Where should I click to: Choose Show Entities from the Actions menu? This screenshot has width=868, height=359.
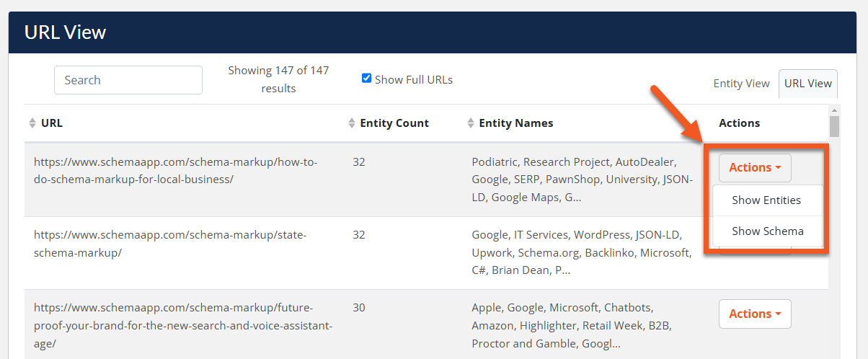(x=766, y=200)
